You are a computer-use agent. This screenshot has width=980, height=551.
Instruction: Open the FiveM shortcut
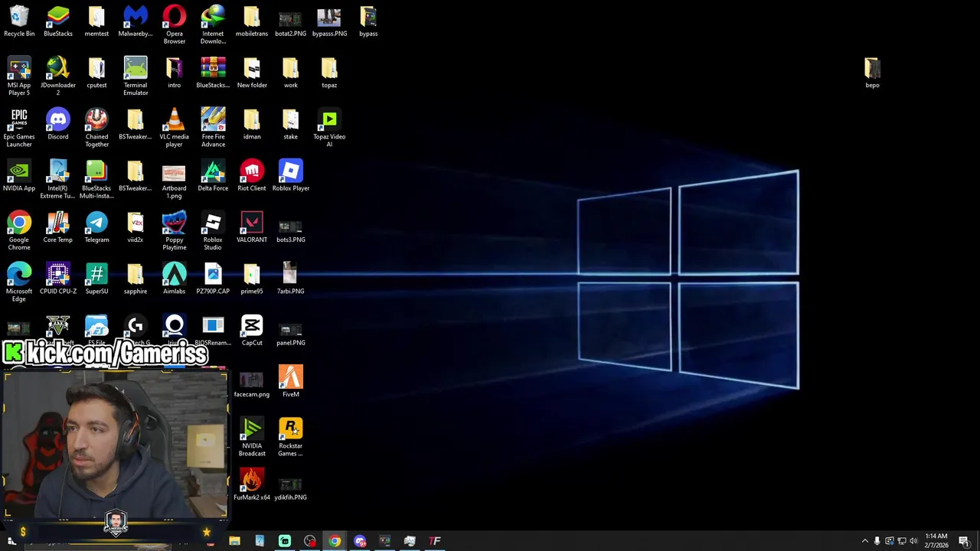290,381
